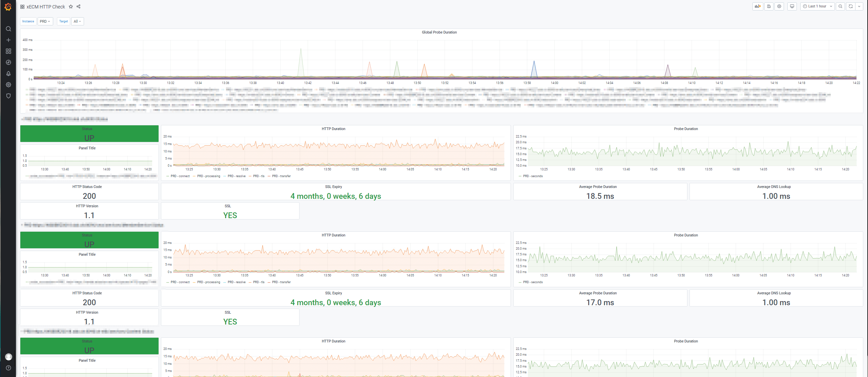The width and height of the screenshot is (868, 377).
Task: Open dashboard settings with the gear icon
Action: pos(779,6)
